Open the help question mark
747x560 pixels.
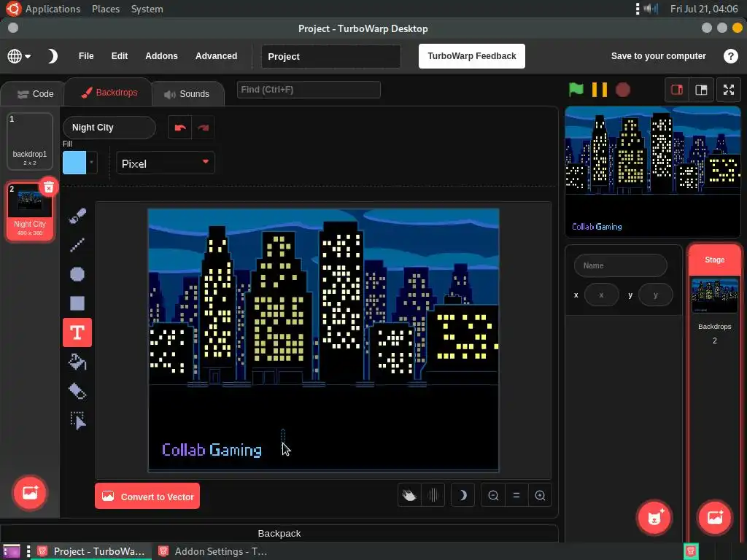click(730, 56)
